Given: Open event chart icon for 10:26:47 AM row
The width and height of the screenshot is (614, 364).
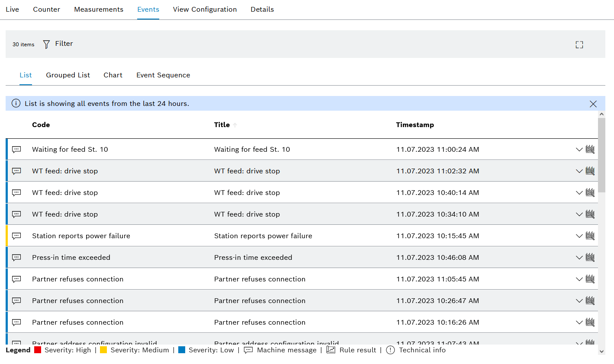Looking at the screenshot, I should (x=590, y=300).
